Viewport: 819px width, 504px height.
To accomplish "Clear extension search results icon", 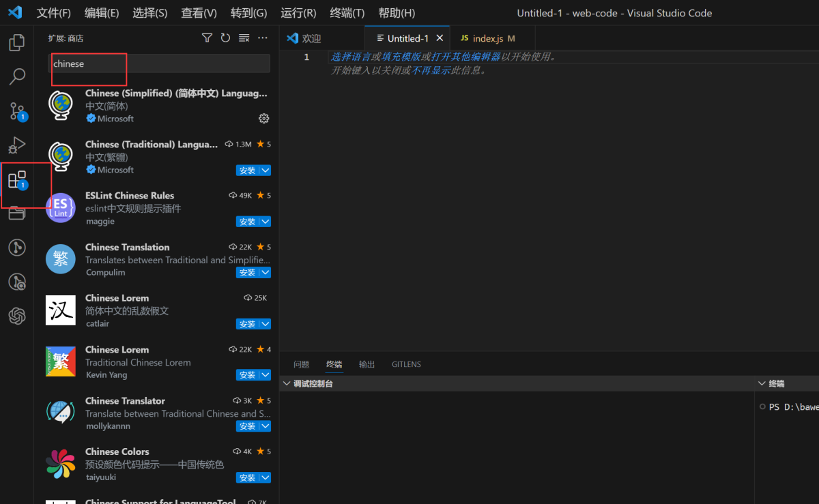I will tap(244, 38).
